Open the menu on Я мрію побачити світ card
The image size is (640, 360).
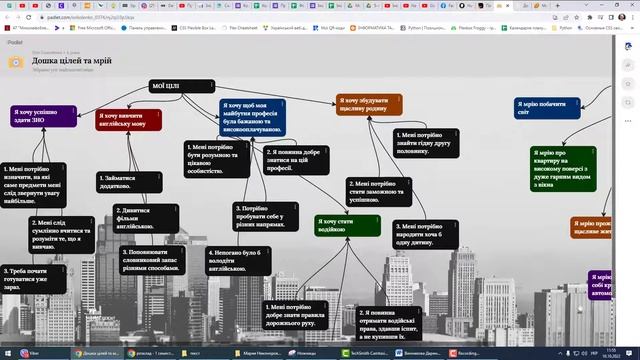(577, 102)
